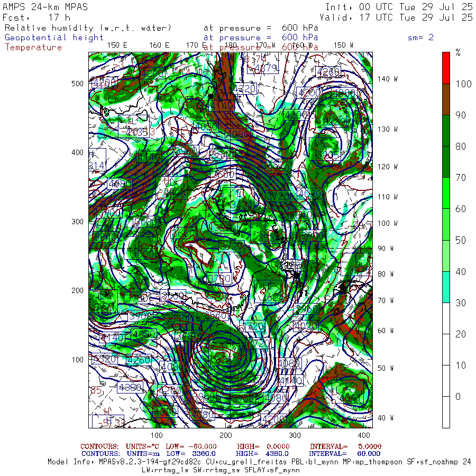Click the colorbar '60' value label
Screen dimensions: 476x476
click(461, 209)
